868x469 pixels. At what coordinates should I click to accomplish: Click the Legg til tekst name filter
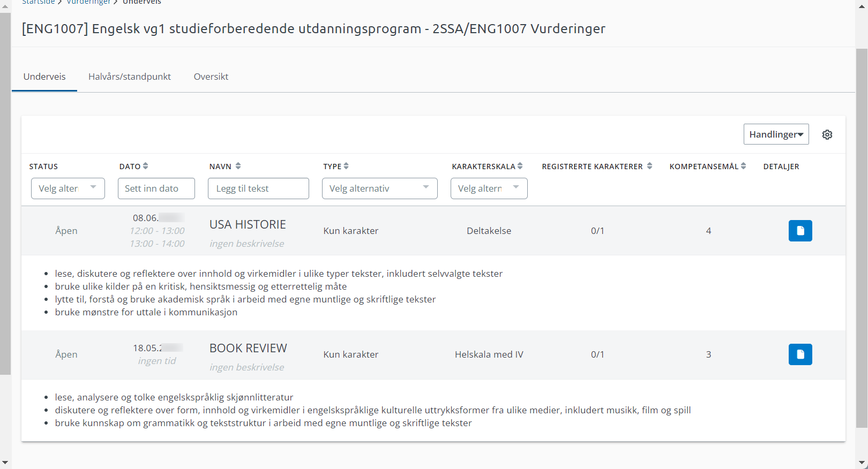click(258, 188)
